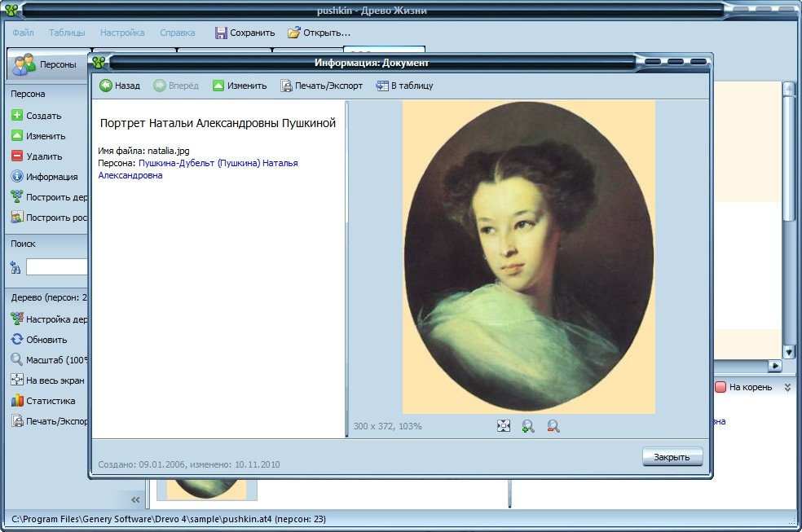This screenshot has width=802, height=532.
Task: Click the Scale magnifier icon in the sidebar
Action: [17, 360]
